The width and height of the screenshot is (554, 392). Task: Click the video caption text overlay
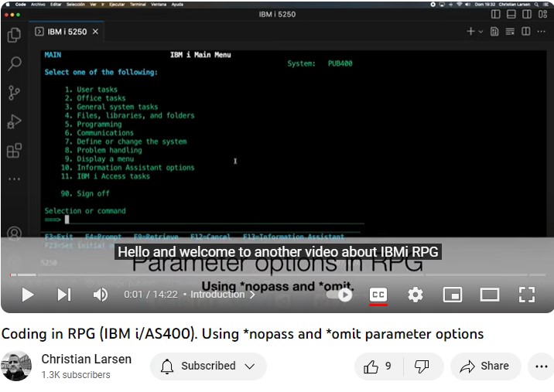(278, 252)
